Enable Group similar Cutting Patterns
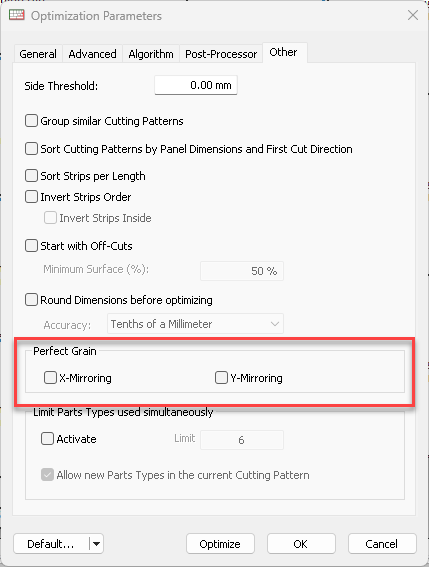This screenshot has width=429, height=567. [x=31, y=121]
